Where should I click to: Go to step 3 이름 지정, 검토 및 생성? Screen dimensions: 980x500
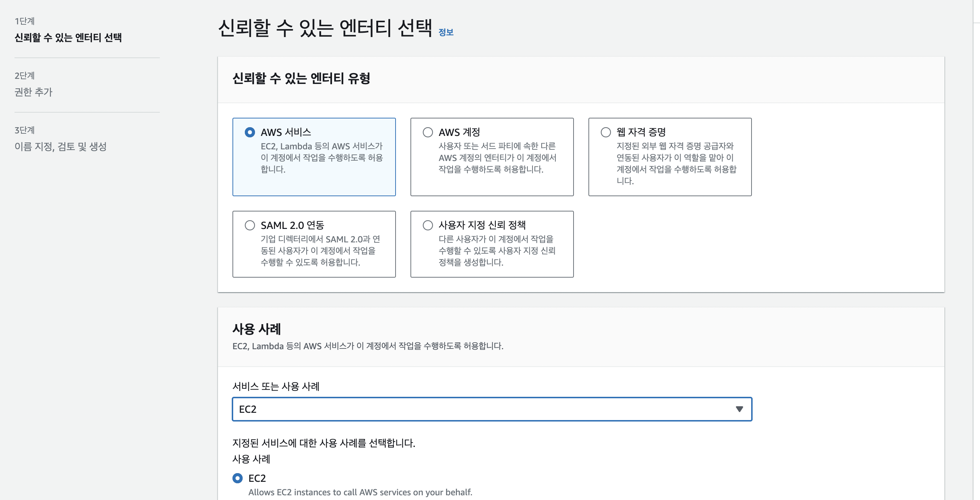pos(61,146)
